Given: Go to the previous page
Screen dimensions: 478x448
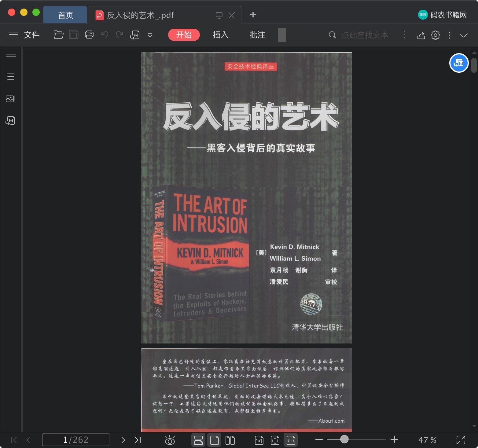Looking at the screenshot, I should tap(28, 440).
